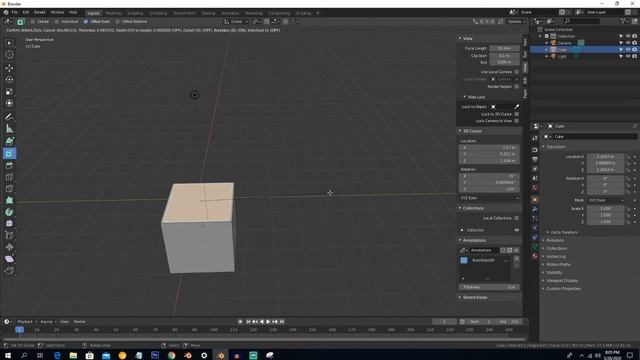Viewport: 640px width, 360px height.
Task: Open the Window menu
Action: pos(57,13)
